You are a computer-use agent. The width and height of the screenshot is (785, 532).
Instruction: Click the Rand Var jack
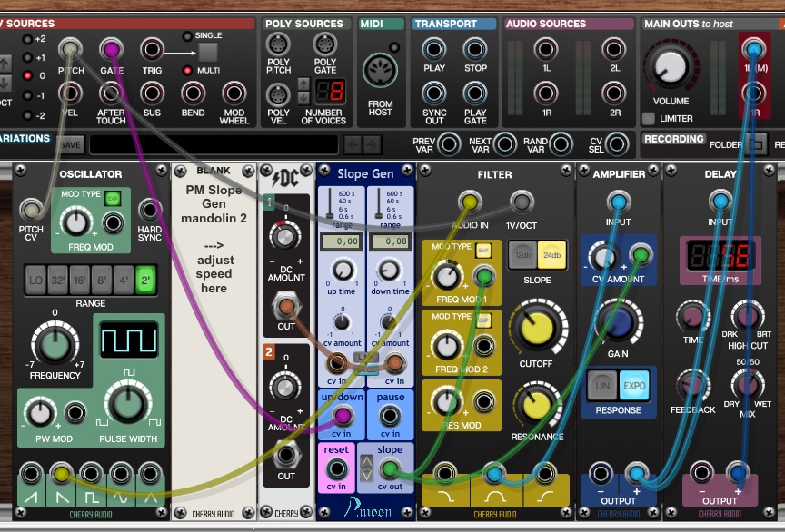(561, 143)
